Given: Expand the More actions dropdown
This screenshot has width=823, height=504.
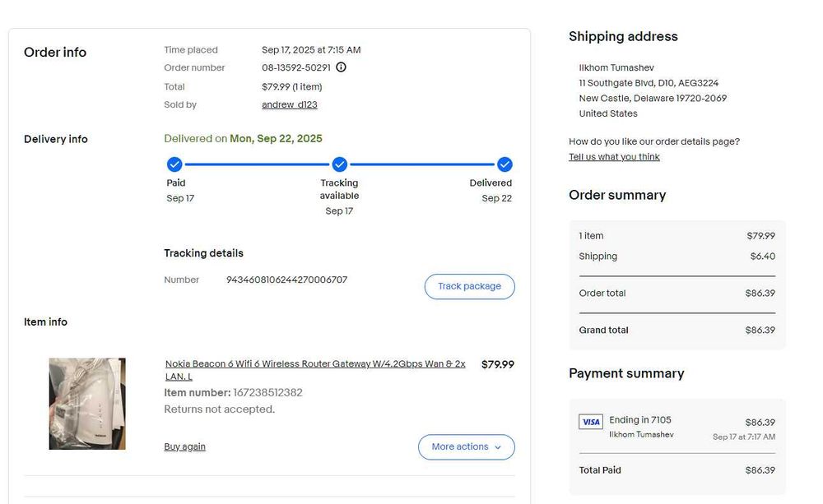Looking at the screenshot, I should (466, 446).
